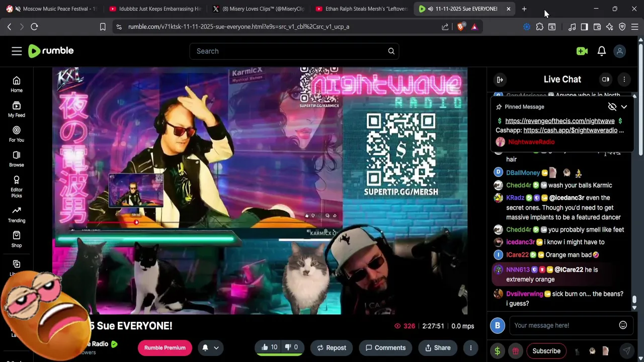Image resolution: width=644 pixels, height=362 pixels.
Task: Click the Brave VPN shield icon
Action: click(x=622, y=27)
